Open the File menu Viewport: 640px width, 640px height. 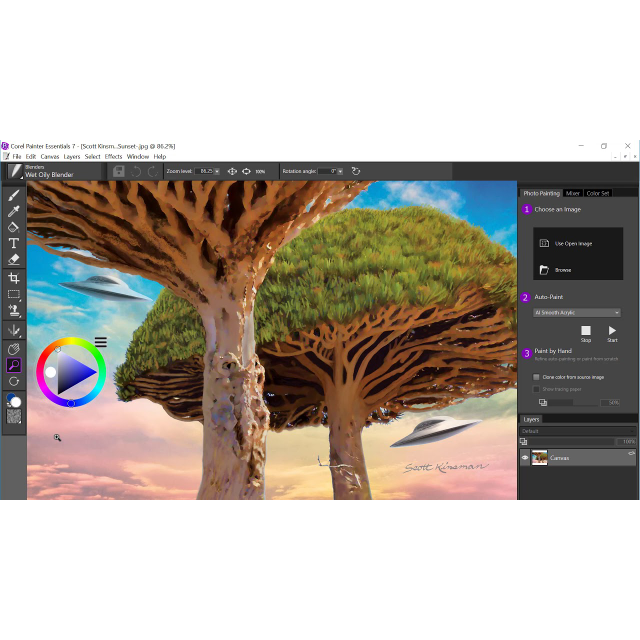17,157
